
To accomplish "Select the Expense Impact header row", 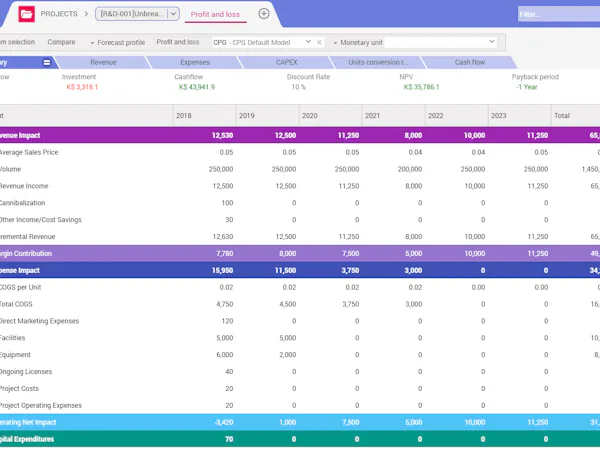I will pyautogui.click(x=300, y=270).
